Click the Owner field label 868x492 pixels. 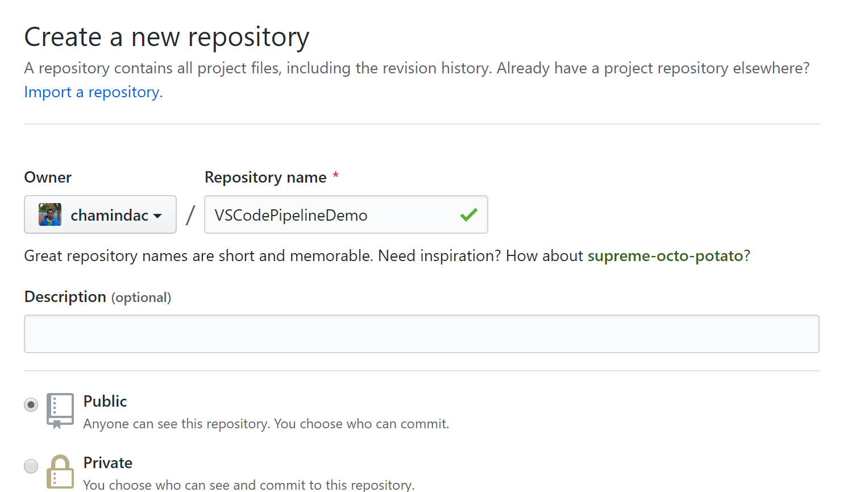pyautogui.click(x=48, y=177)
